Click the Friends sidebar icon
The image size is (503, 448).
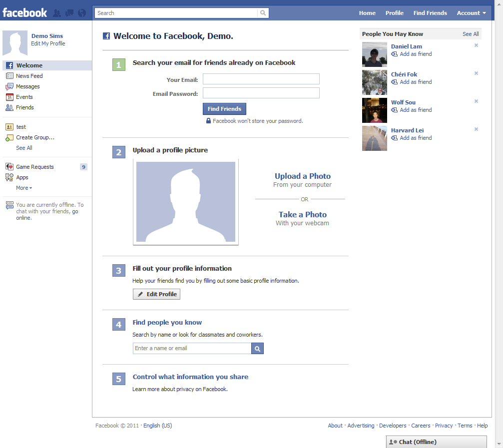(9, 107)
